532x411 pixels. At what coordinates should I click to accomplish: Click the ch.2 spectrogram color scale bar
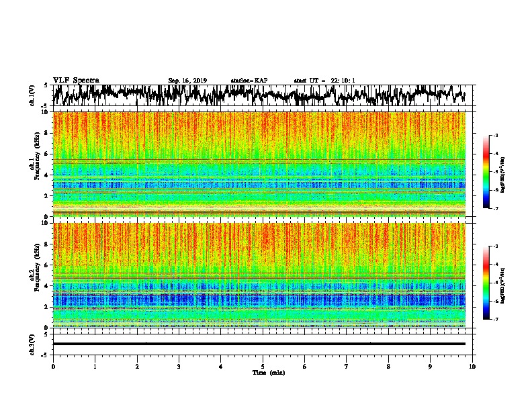coord(486,283)
